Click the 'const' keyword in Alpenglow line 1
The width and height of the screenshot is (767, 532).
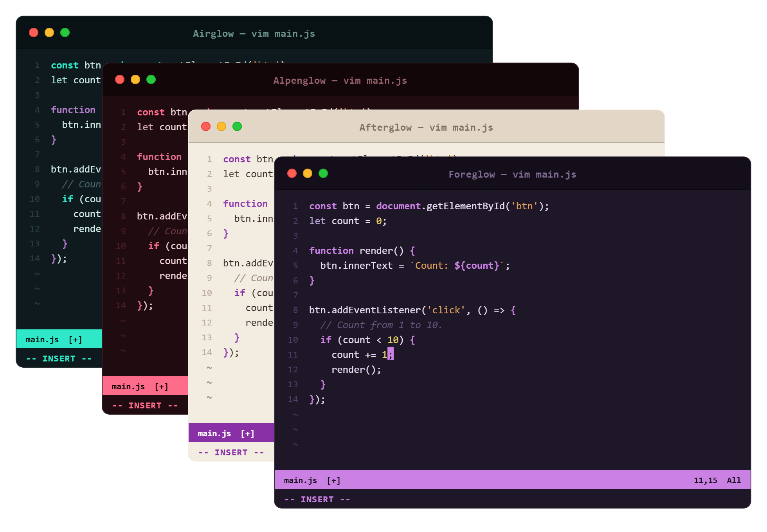pos(151,112)
